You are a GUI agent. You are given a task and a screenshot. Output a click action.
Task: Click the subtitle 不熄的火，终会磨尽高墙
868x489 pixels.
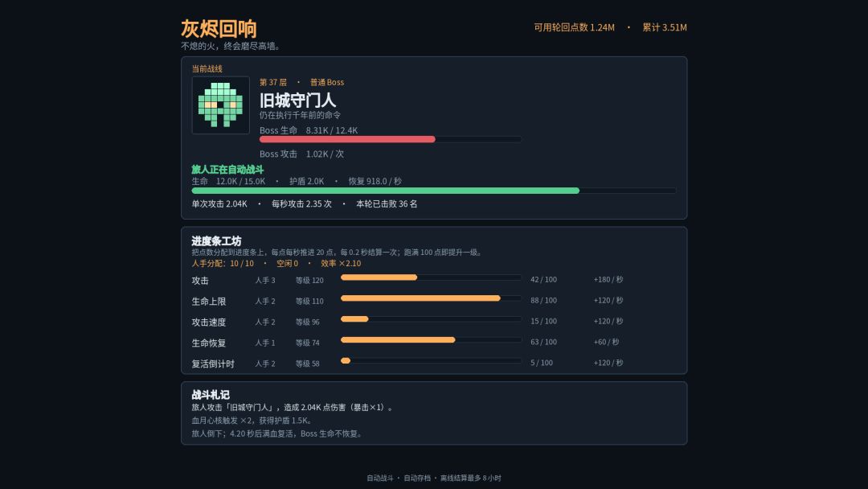[231, 46]
